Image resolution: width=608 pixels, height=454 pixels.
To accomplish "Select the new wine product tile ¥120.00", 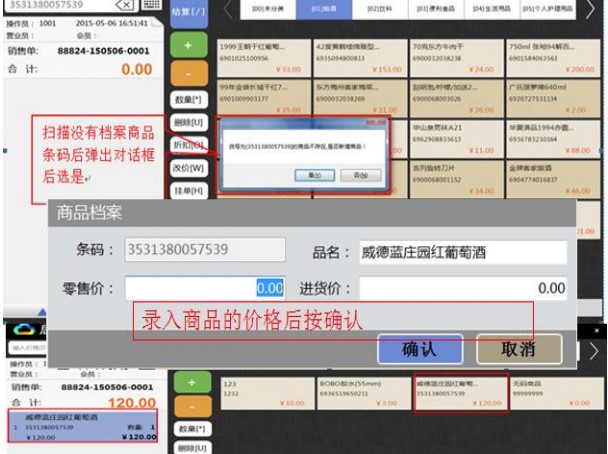I will coord(461,393).
